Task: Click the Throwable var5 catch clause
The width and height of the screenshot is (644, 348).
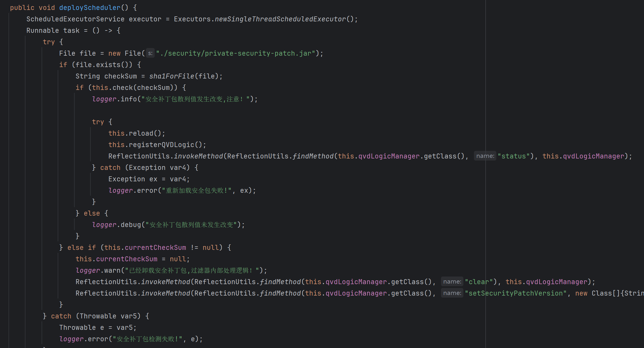Action: [100, 316]
